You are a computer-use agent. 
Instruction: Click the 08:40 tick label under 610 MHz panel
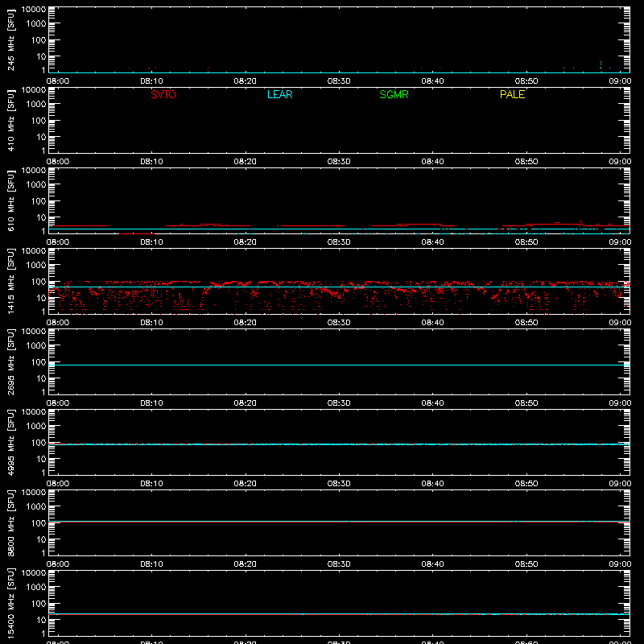pos(432,242)
